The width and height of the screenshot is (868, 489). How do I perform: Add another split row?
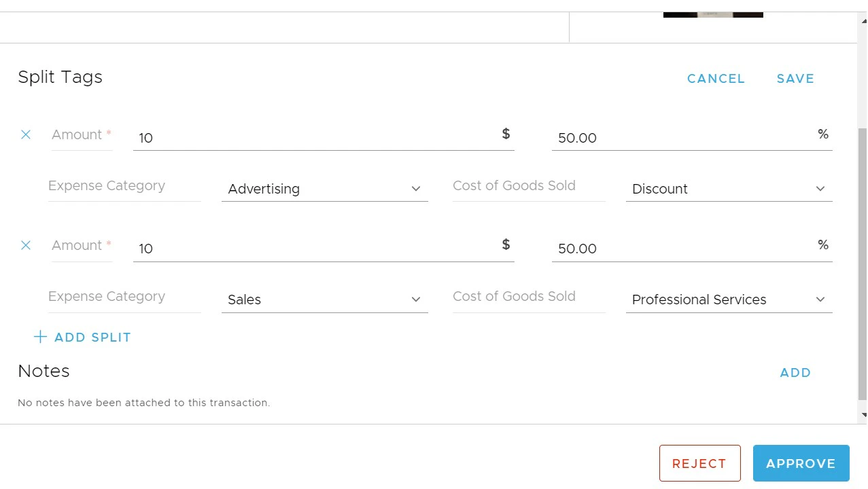(92, 337)
